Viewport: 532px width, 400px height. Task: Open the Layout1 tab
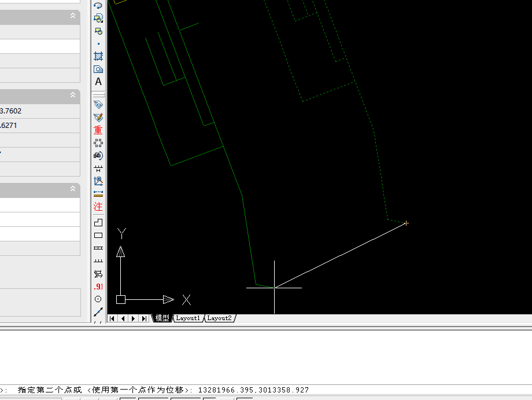(187, 318)
